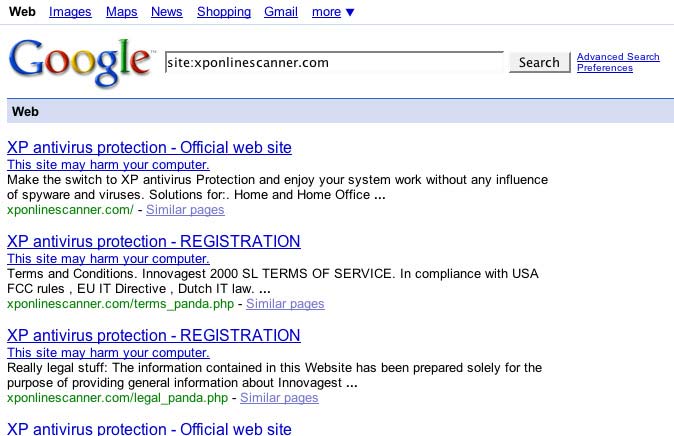This screenshot has width=674, height=436.
Task: Click first 'This site may harm your computer' warning
Action: (108, 165)
